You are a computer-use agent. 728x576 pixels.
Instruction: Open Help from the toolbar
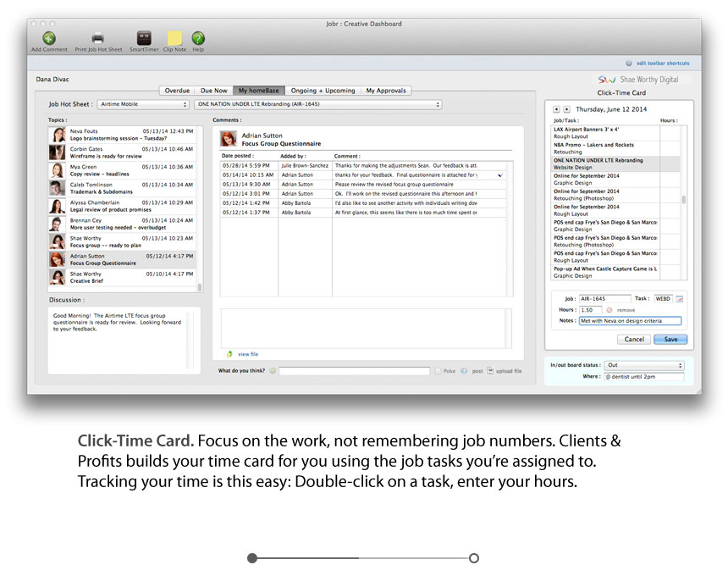coord(198,38)
